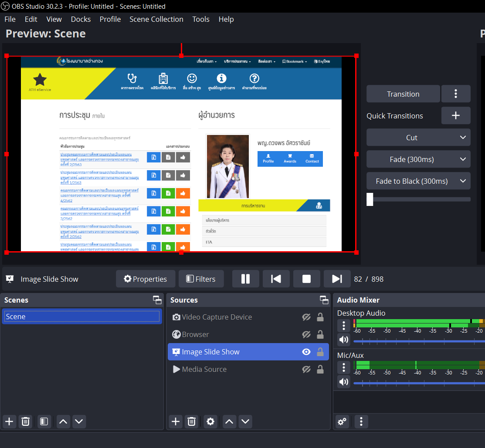The width and height of the screenshot is (485, 448).
Task: Open the File menu
Action: point(10,19)
